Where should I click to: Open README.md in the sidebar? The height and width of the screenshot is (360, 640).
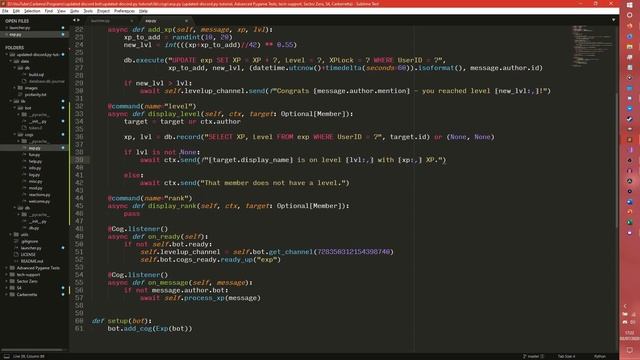[x=31, y=261]
